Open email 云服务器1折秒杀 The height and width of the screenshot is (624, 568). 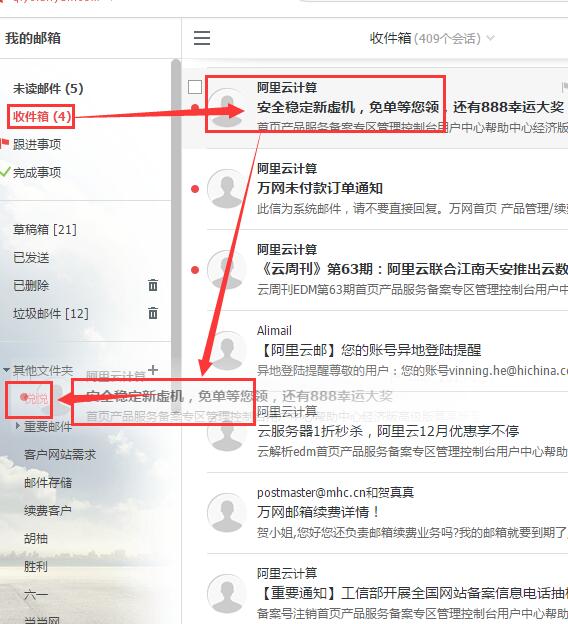coord(388,431)
